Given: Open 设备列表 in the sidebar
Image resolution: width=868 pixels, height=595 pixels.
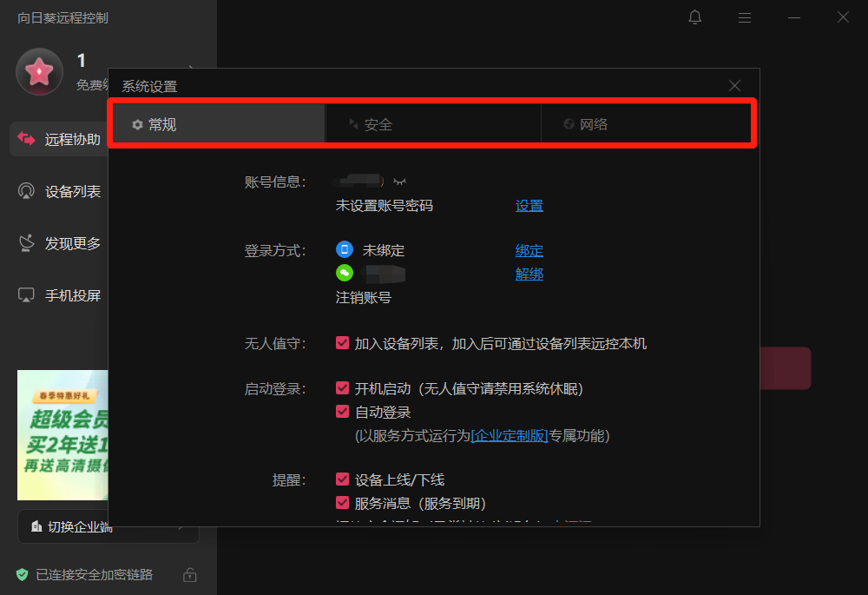Looking at the screenshot, I should click(x=59, y=192).
